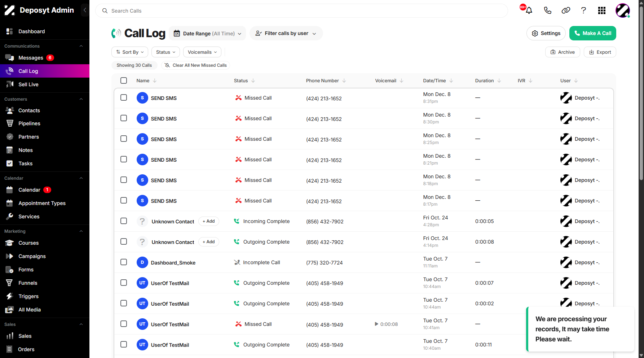Viewport: 644px width, 358px height.
Task: Sort by the Duration column arrow
Action: 499,80
